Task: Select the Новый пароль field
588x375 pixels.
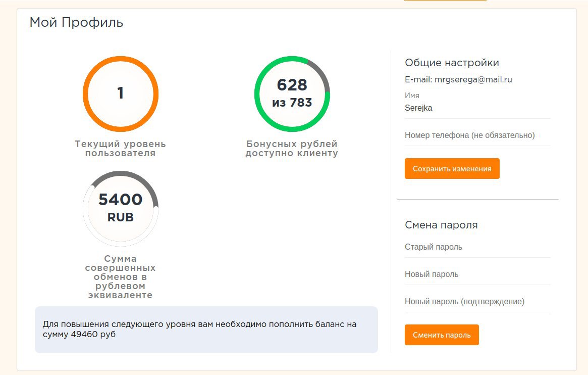Action: pos(477,274)
